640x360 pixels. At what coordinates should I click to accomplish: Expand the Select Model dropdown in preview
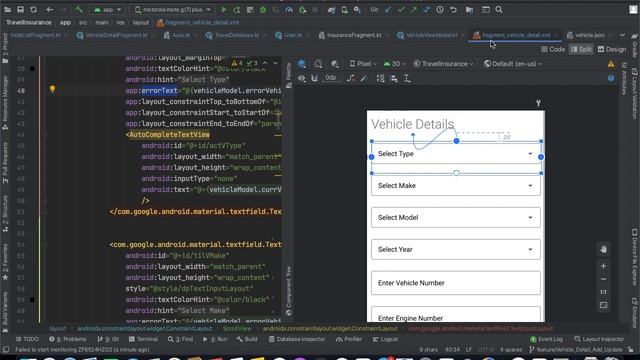[530, 218]
